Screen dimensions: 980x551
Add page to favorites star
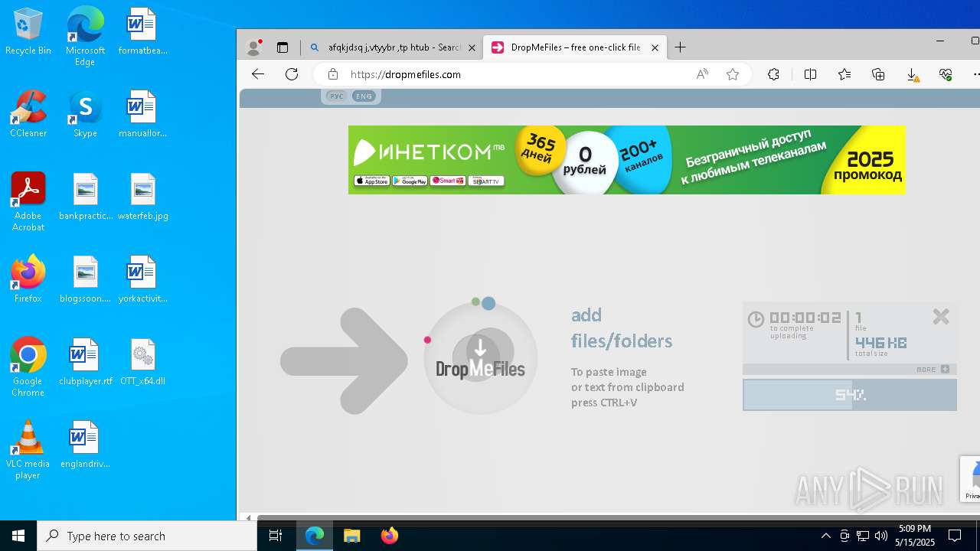pyautogui.click(x=733, y=74)
